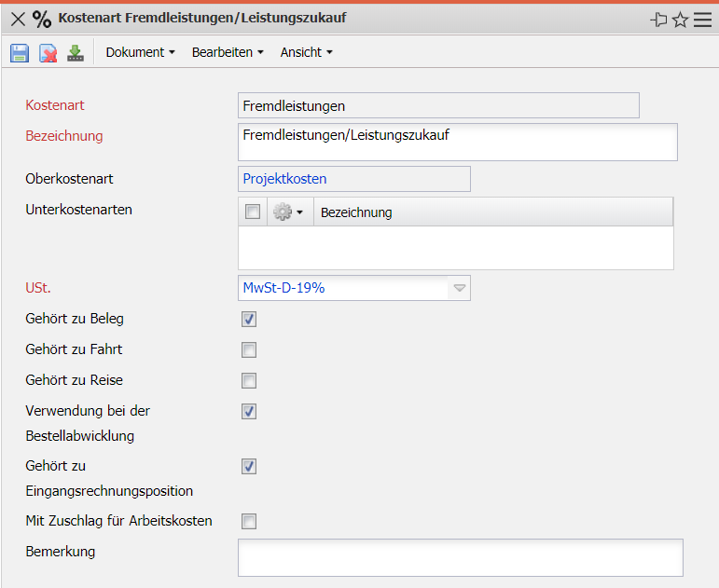The image size is (719, 588).
Task: Check the Gehört zu Reise checkbox
Action: click(249, 380)
